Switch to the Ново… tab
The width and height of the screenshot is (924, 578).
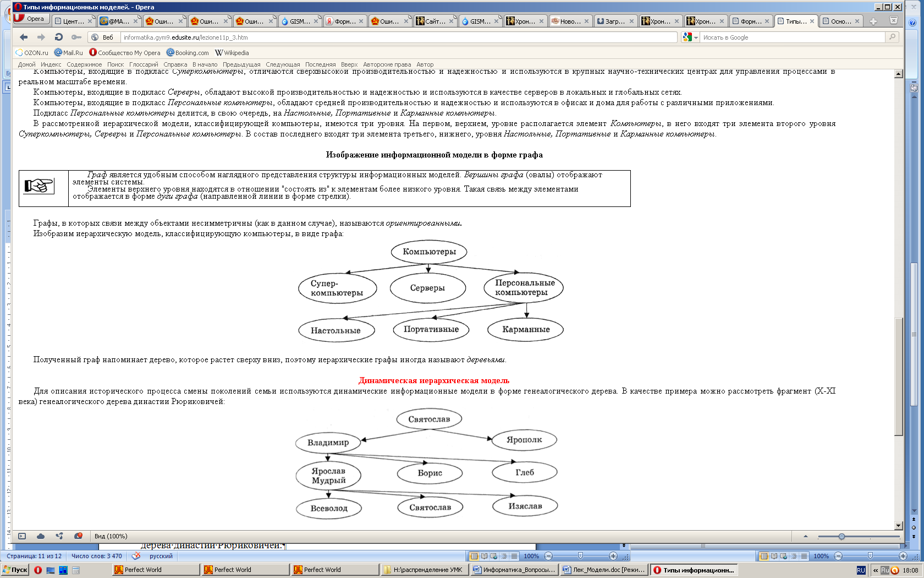pyautogui.click(x=570, y=21)
